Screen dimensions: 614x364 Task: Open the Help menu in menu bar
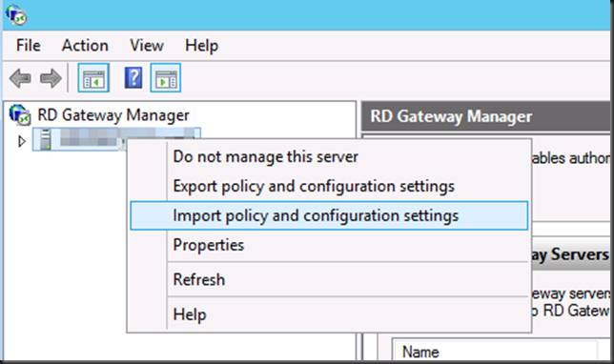(202, 46)
